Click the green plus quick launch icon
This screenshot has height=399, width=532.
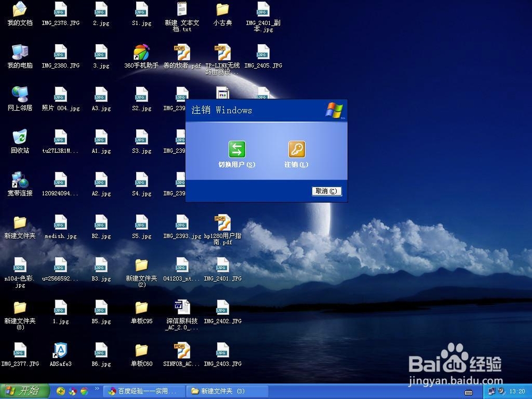[x=61, y=391]
